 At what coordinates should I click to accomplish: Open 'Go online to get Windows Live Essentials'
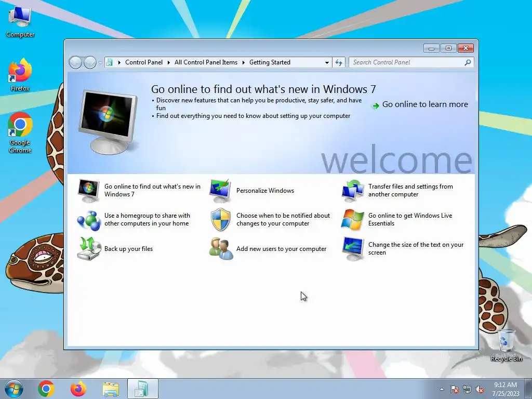click(410, 220)
